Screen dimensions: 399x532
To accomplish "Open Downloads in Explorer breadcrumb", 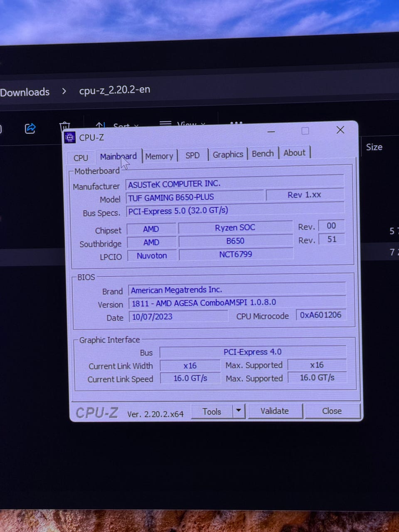I will click(25, 92).
